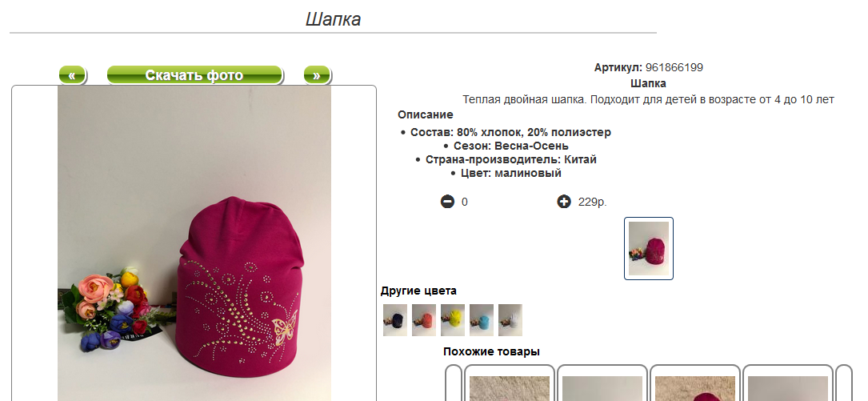Screen dimensions: 868x401
Task: Open the second similar product card
Action: click(602, 383)
